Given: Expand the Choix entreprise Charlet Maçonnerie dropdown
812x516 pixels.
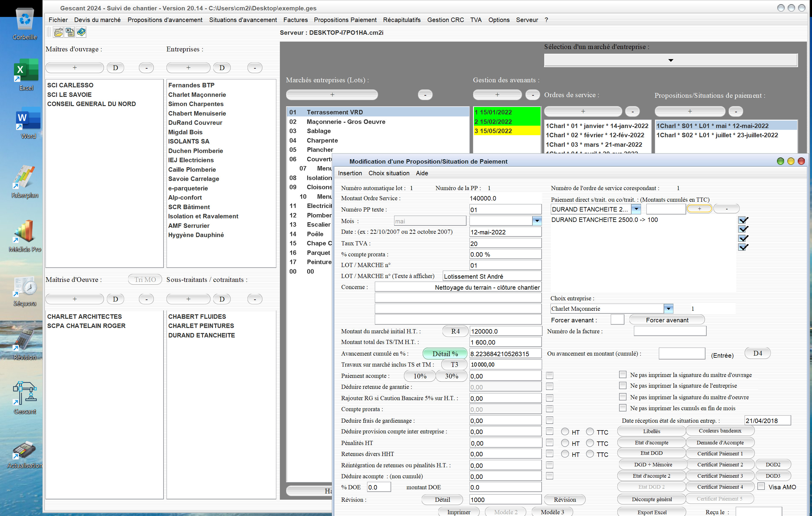Looking at the screenshot, I should 668,308.
